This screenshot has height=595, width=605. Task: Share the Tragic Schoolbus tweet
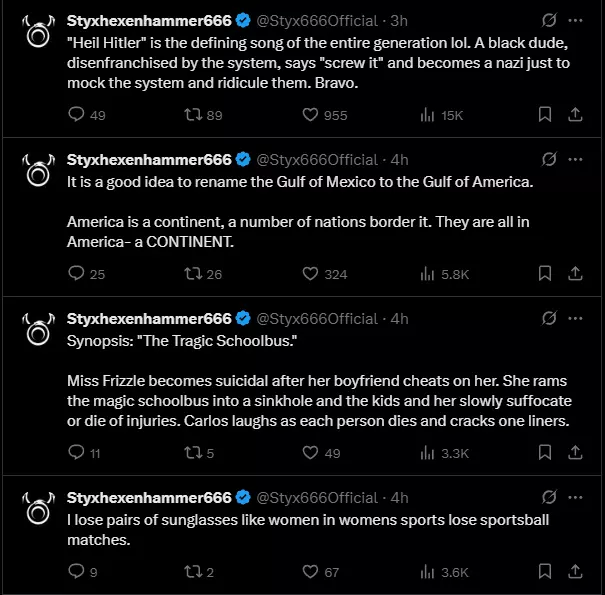pyautogui.click(x=575, y=452)
